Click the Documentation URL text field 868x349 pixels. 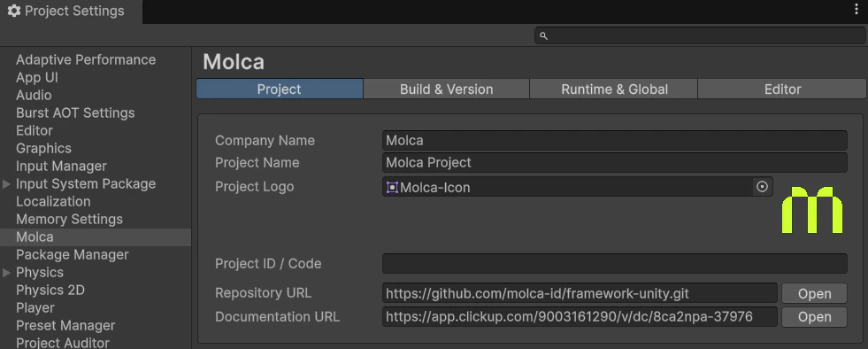[x=580, y=317]
